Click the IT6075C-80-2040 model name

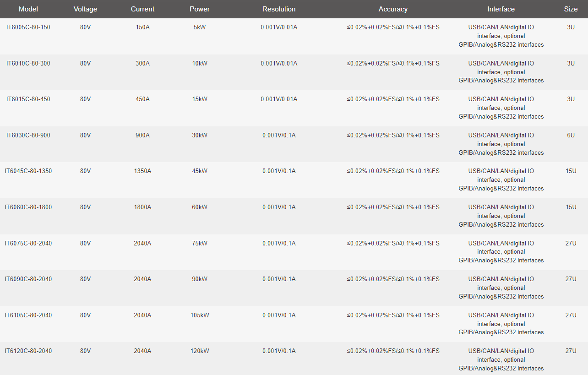(28, 244)
